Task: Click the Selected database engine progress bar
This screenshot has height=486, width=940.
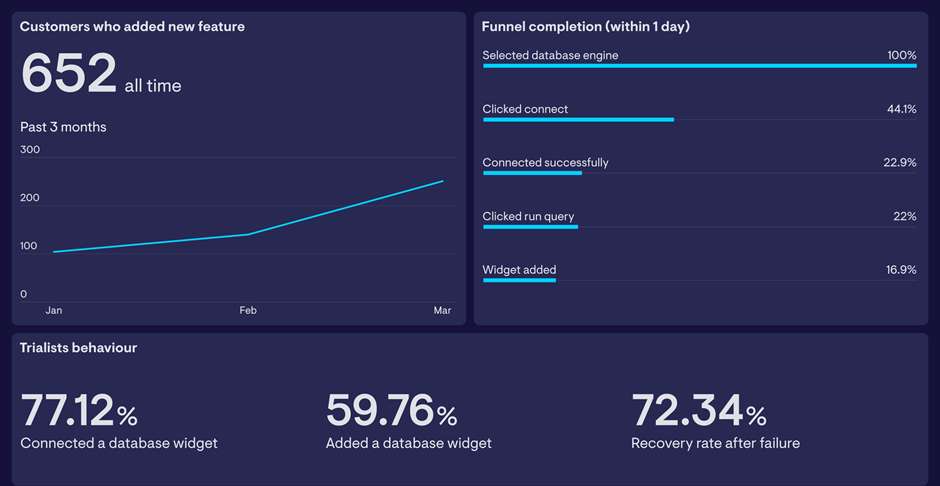Action: click(x=699, y=66)
